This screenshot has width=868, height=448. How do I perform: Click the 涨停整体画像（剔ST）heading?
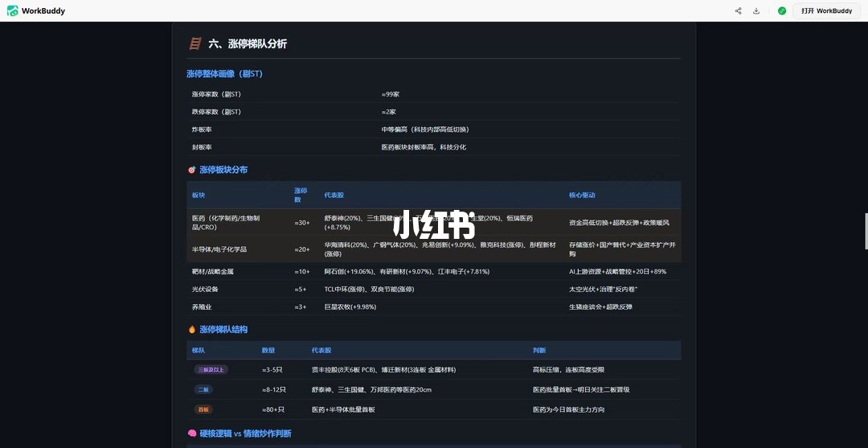(x=224, y=74)
